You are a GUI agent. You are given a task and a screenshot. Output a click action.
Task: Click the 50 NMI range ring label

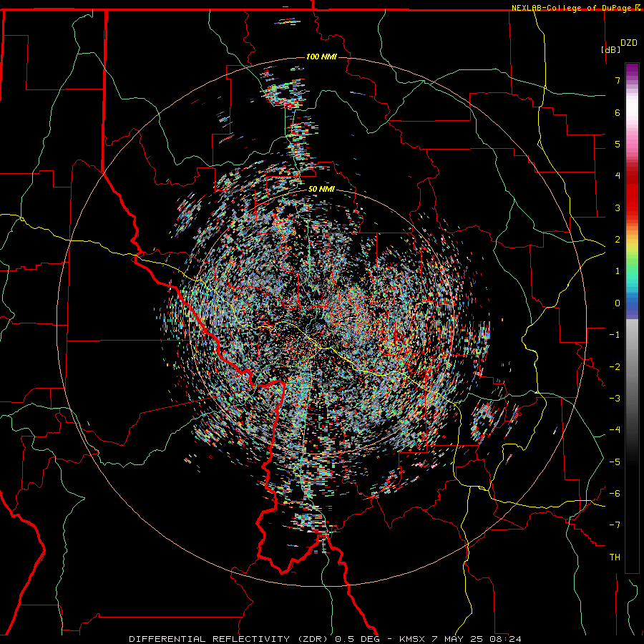click(x=321, y=189)
